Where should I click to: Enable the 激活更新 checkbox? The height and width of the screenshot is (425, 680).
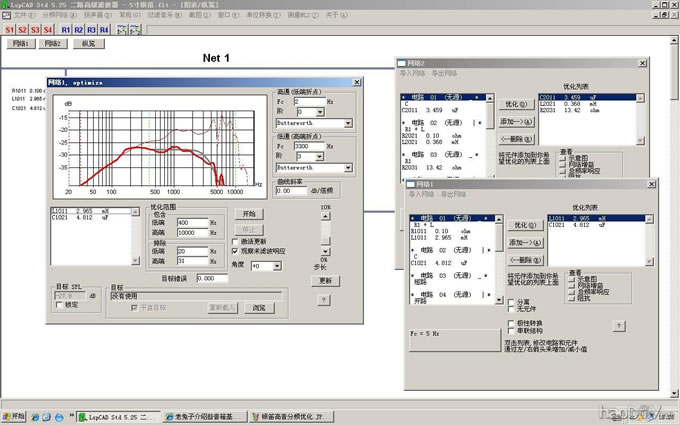coord(235,241)
